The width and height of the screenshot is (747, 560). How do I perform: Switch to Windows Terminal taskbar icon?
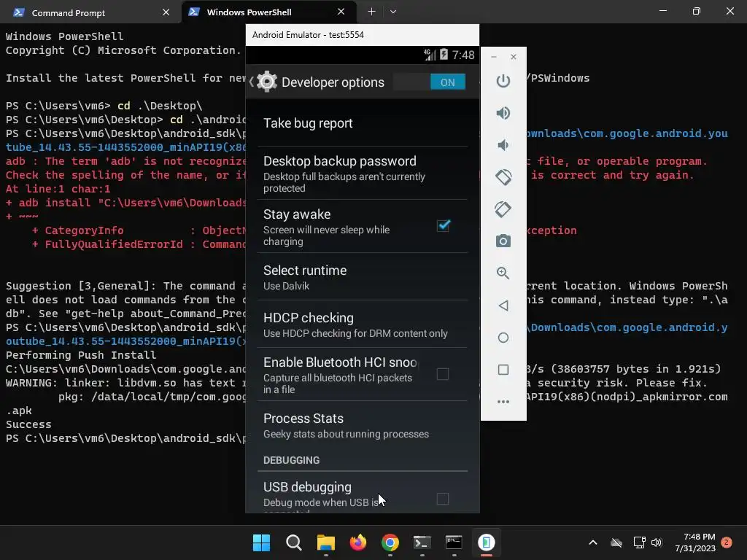[x=422, y=542]
